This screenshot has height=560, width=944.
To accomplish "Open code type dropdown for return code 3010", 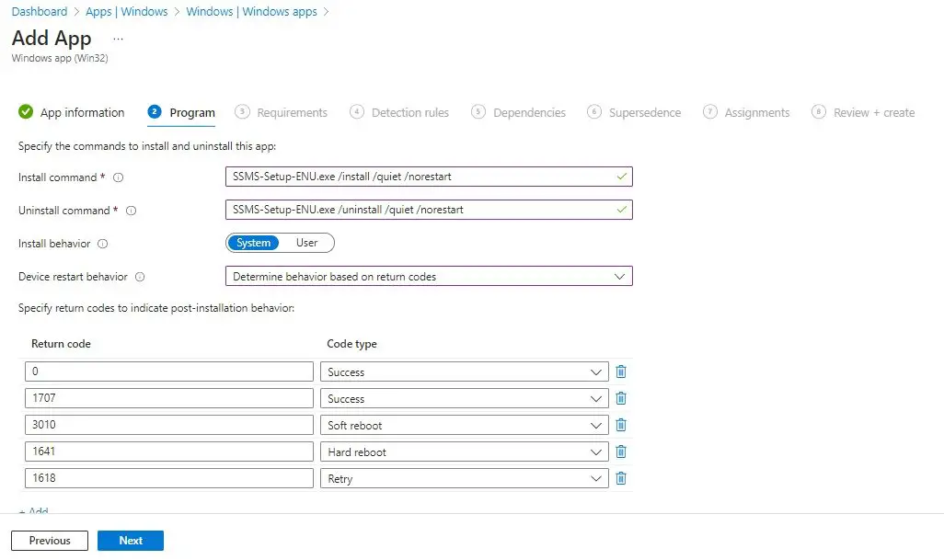I will 596,425.
